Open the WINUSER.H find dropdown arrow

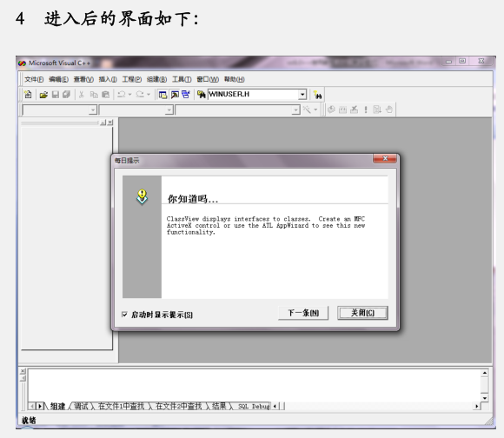(x=302, y=95)
